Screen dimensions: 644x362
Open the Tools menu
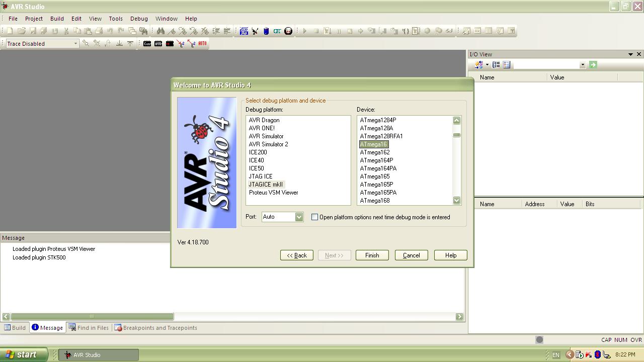[x=116, y=19]
